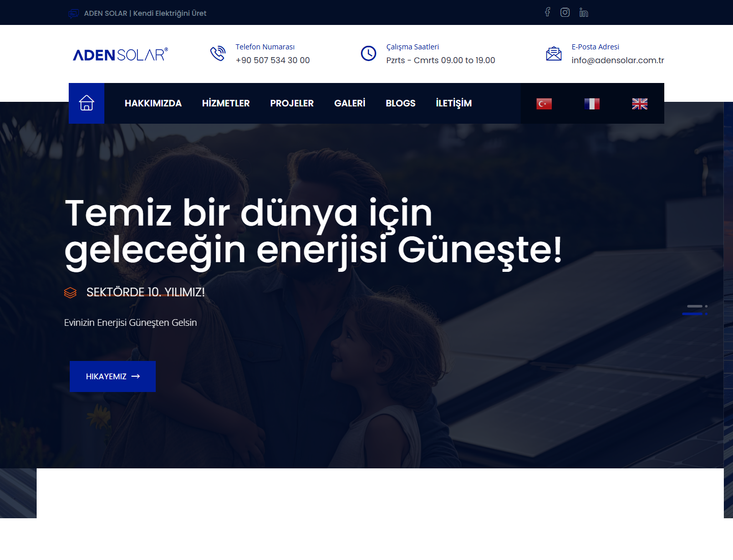
Task: Select the blue lower slider indicator
Action: [695, 314]
